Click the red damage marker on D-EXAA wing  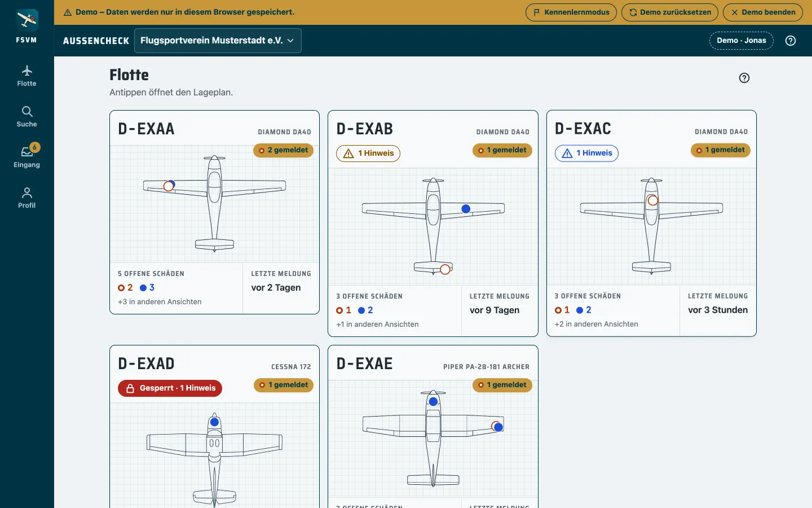coord(168,186)
